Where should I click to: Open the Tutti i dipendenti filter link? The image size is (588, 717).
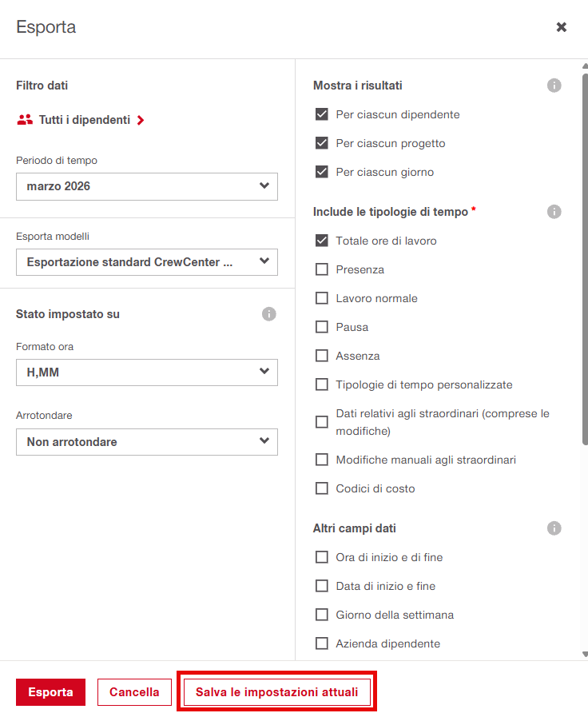(84, 120)
